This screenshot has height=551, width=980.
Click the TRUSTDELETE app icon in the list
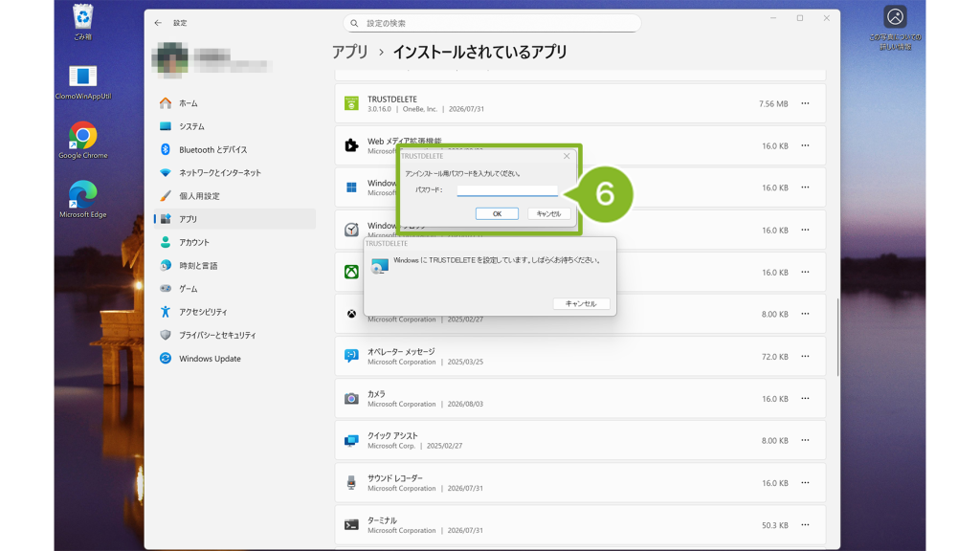click(x=352, y=103)
